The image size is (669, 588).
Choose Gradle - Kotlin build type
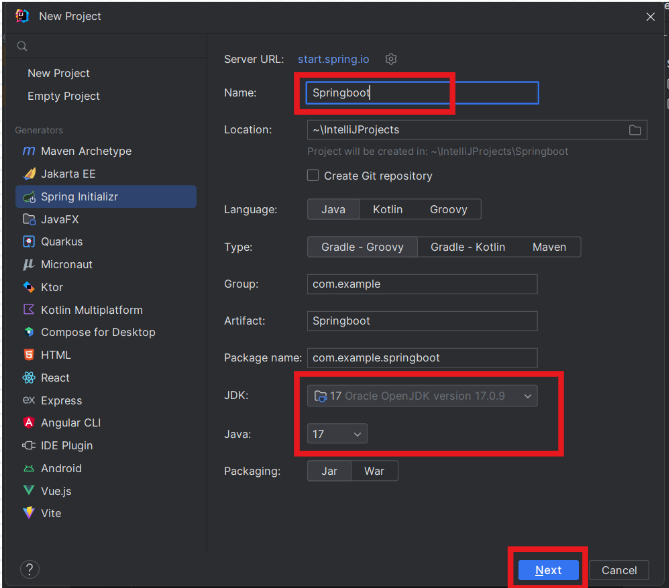pyautogui.click(x=468, y=247)
